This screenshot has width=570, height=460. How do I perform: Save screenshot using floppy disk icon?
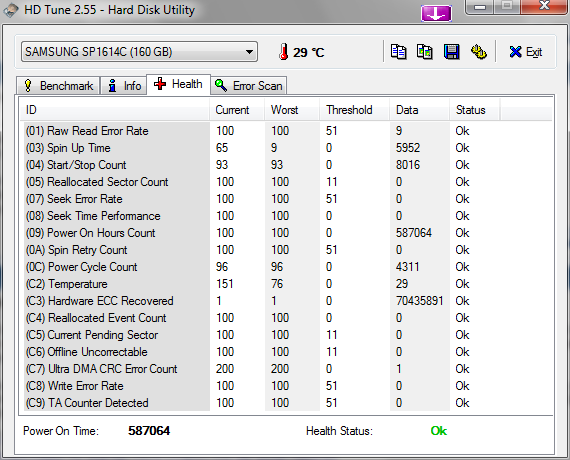(451, 52)
